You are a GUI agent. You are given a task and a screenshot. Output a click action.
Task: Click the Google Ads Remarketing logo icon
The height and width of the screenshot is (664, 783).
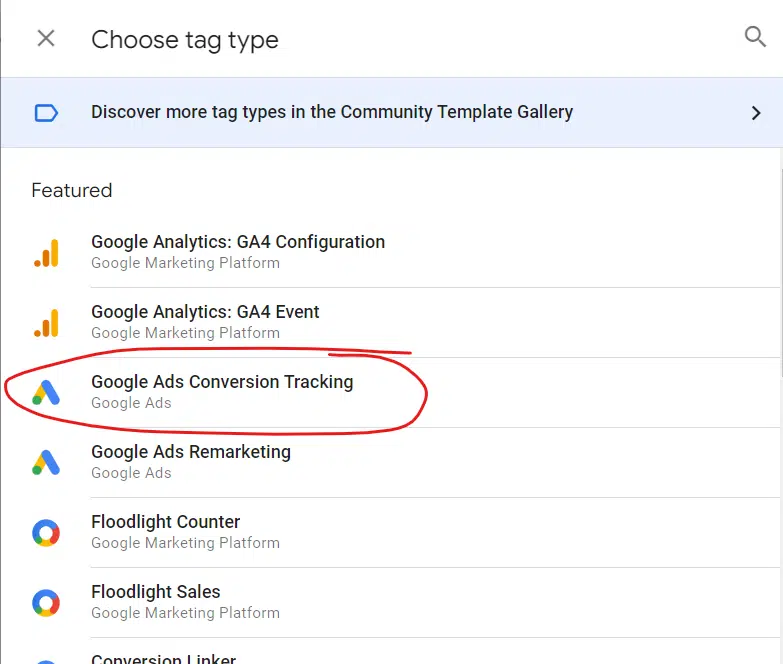click(46, 462)
